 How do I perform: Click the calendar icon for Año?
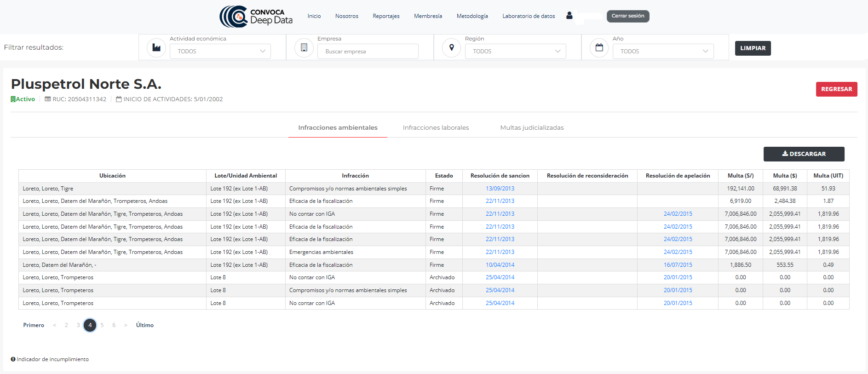click(599, 48)
